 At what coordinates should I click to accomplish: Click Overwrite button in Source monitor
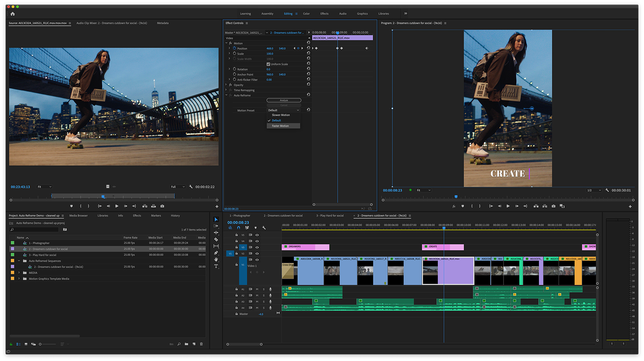[153, 206]
